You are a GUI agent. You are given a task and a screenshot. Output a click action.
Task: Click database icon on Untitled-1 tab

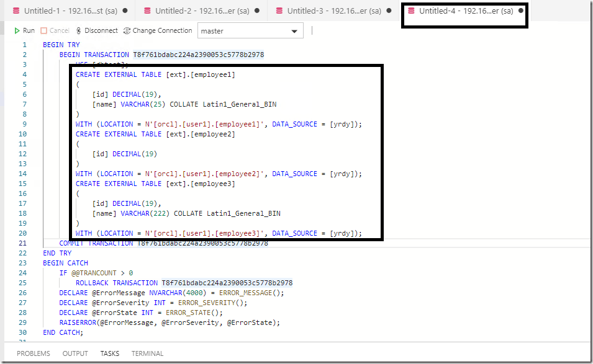(16, 11)
